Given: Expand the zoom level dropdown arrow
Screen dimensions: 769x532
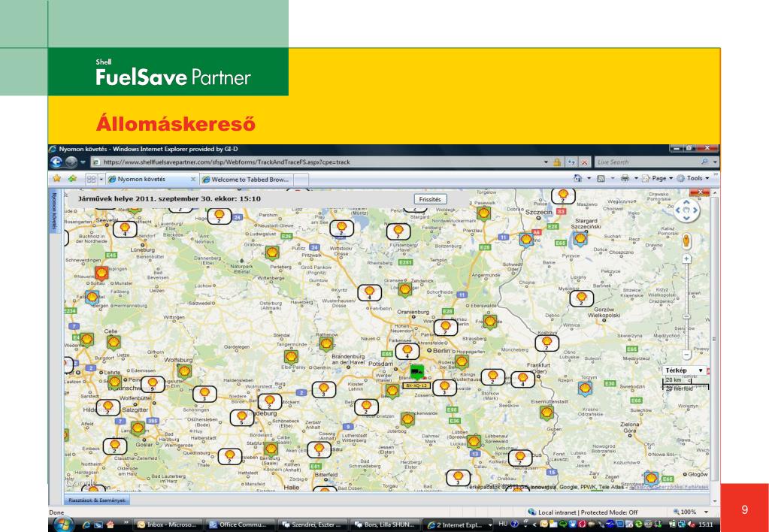Looking at the screenshot, I should coord(706,512).
